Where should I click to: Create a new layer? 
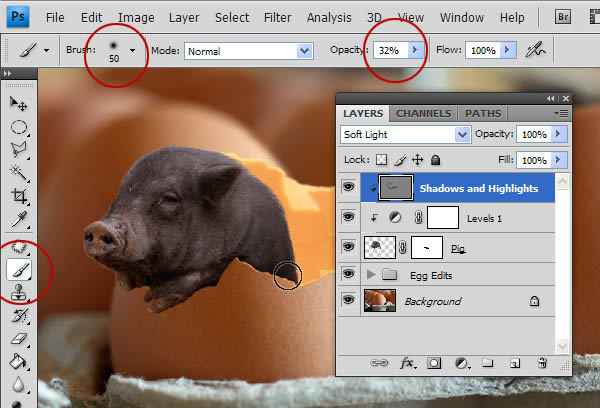coord(515,363)
